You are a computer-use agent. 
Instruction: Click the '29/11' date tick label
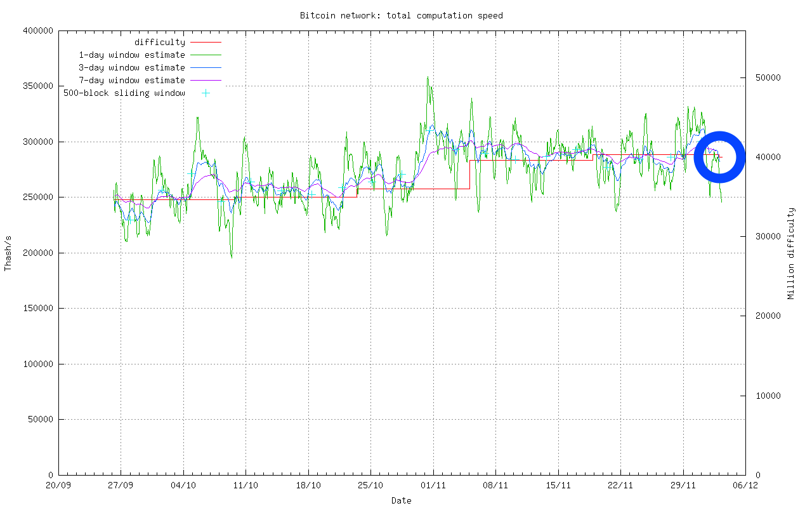click(x=683, y=486)
